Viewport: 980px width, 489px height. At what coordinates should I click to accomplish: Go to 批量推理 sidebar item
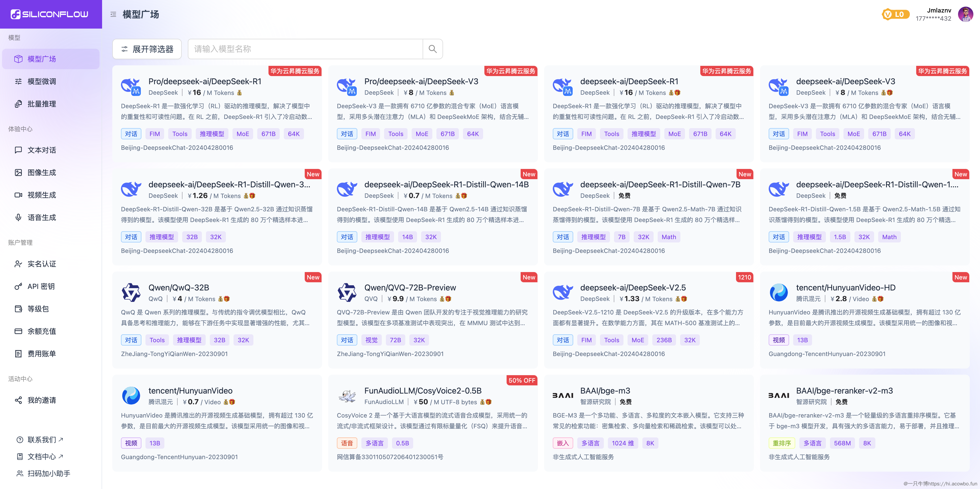[42, 104]
